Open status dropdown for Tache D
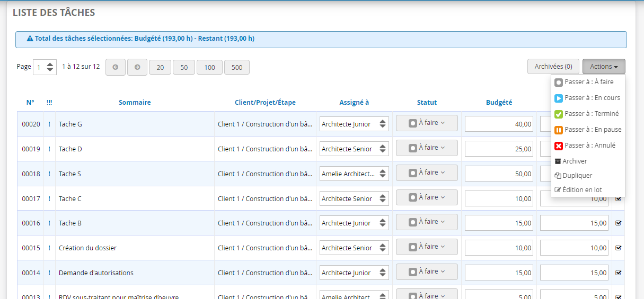 pos(427,148)
